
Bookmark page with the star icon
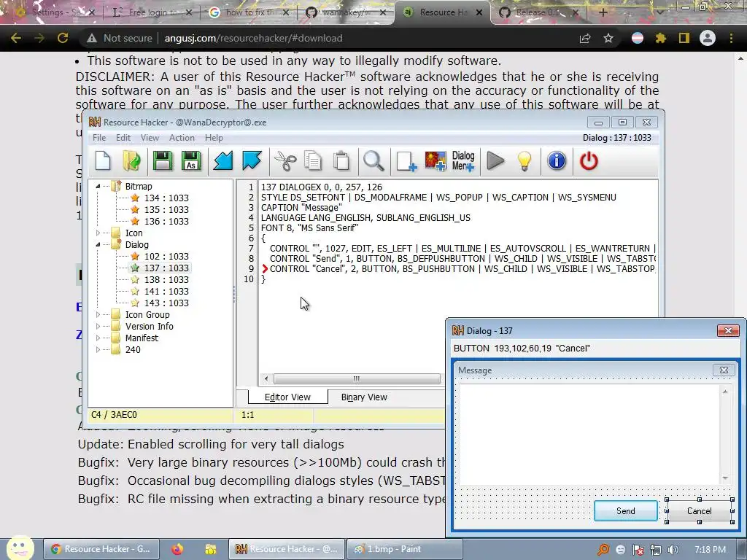pyautogui.click(x=608, y=38)
